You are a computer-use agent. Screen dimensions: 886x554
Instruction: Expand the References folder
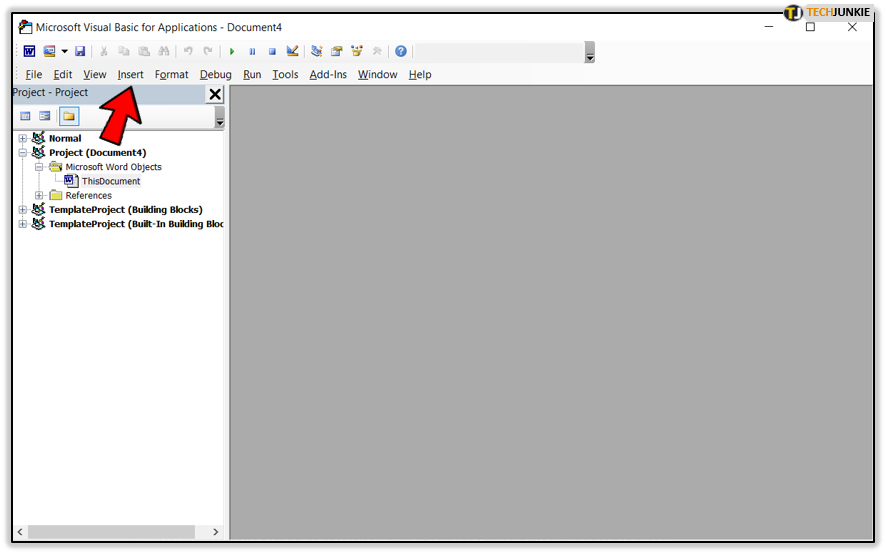[39, 196]
